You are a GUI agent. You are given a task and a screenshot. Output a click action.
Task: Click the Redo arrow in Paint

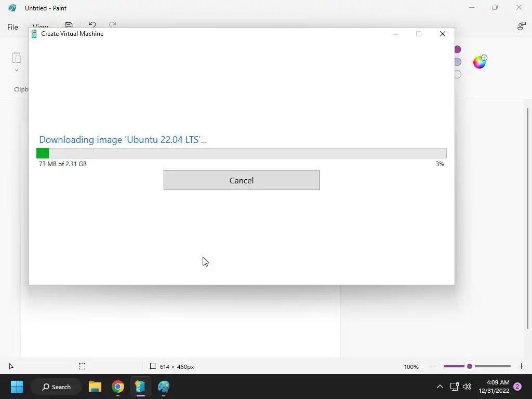113,24
